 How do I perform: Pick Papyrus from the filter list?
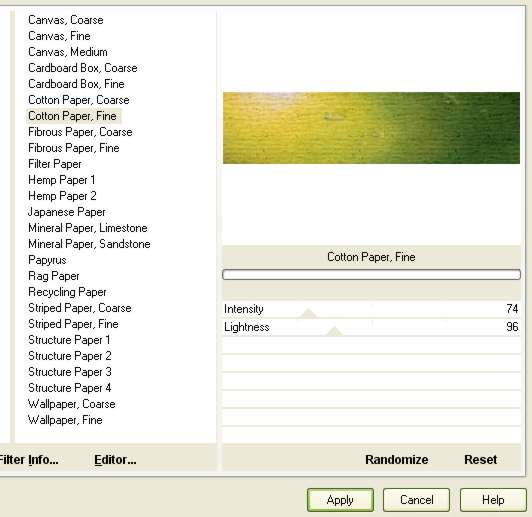pyautogui.click(x=47, y=260)
